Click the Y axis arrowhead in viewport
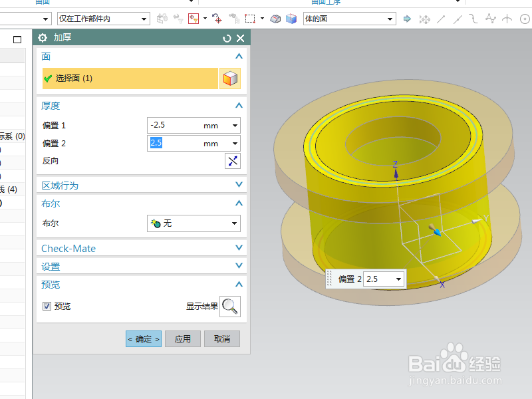 477,221
